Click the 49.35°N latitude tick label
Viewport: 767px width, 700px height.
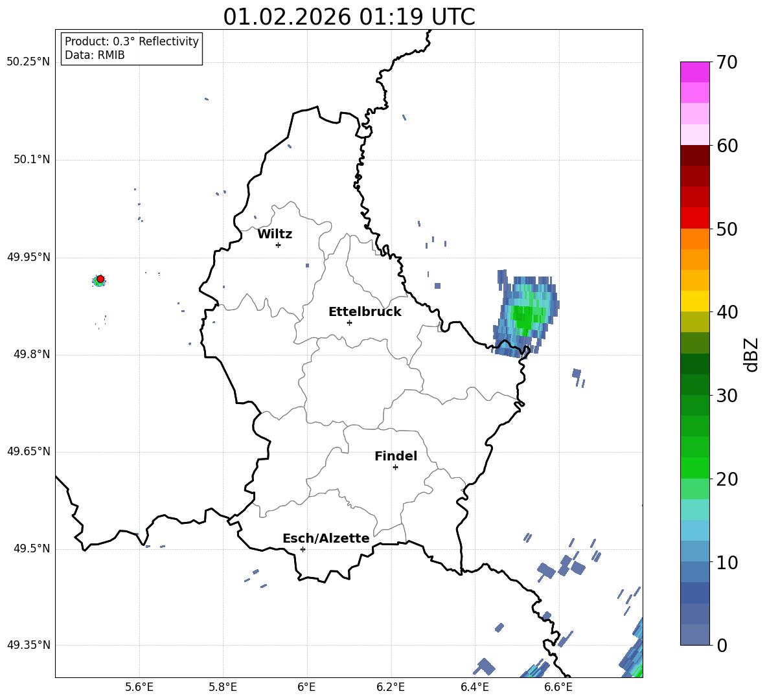(x=29, y=645)
